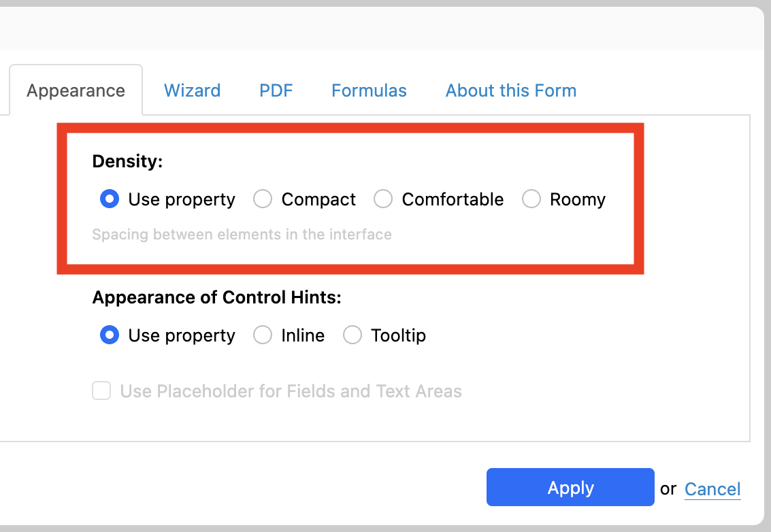
Task: Go to the Formulas tab
Action: coord(369,90)
